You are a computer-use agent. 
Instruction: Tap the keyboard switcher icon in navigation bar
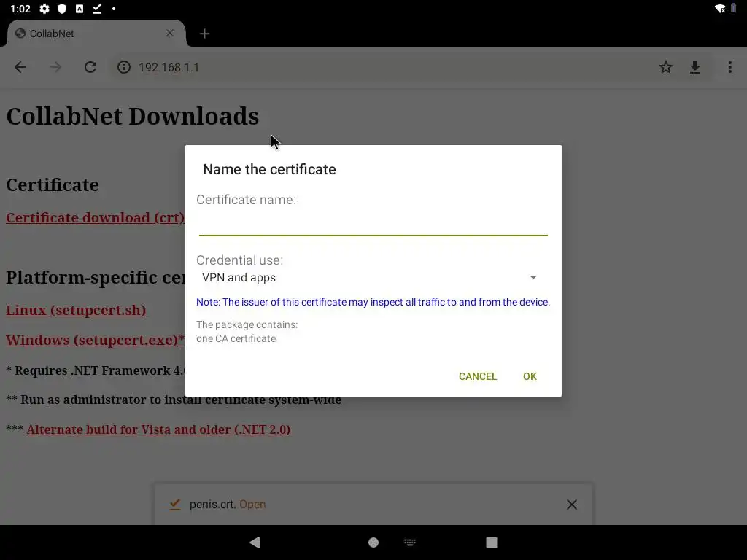410,542
